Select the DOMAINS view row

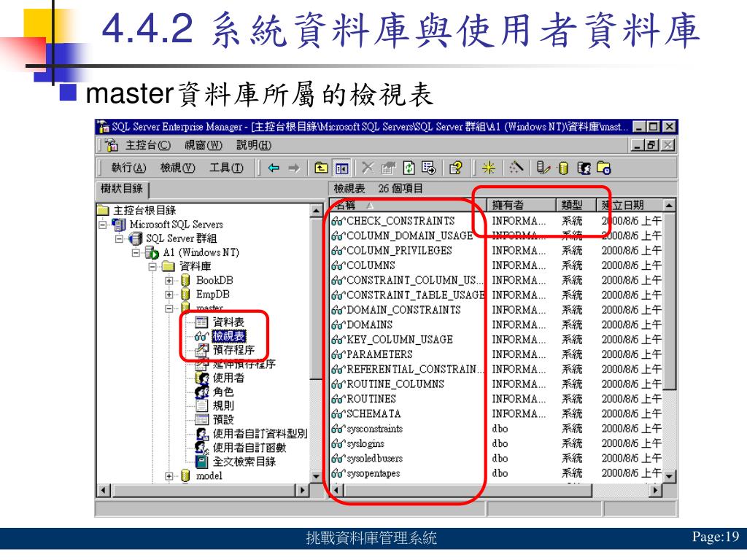[362, 324]
